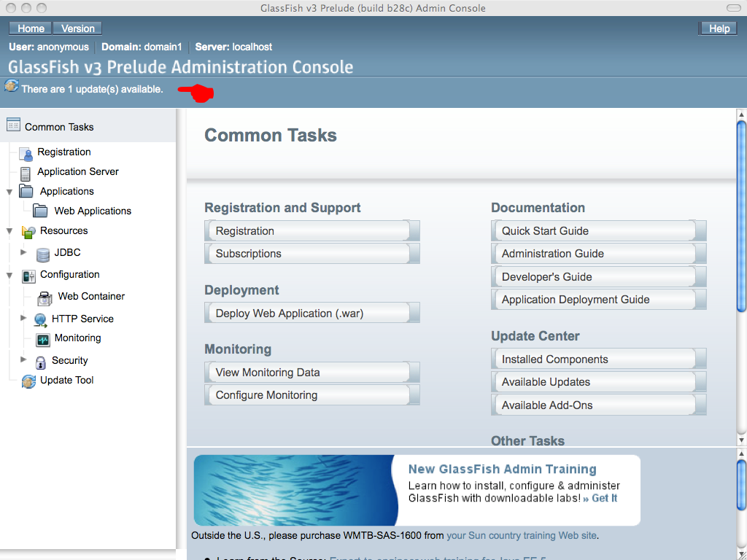Select the Security tree label
Image resolution: width=747 pixels, height=560 pixels.
coord(69,360)
